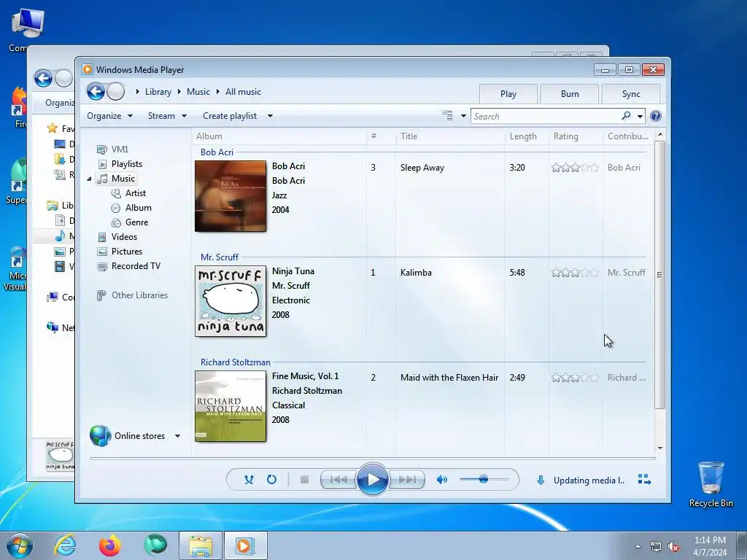
Task: Launch Internet Explorer from the taskbar
Action: pyautogui.click(x=65, y=545)
